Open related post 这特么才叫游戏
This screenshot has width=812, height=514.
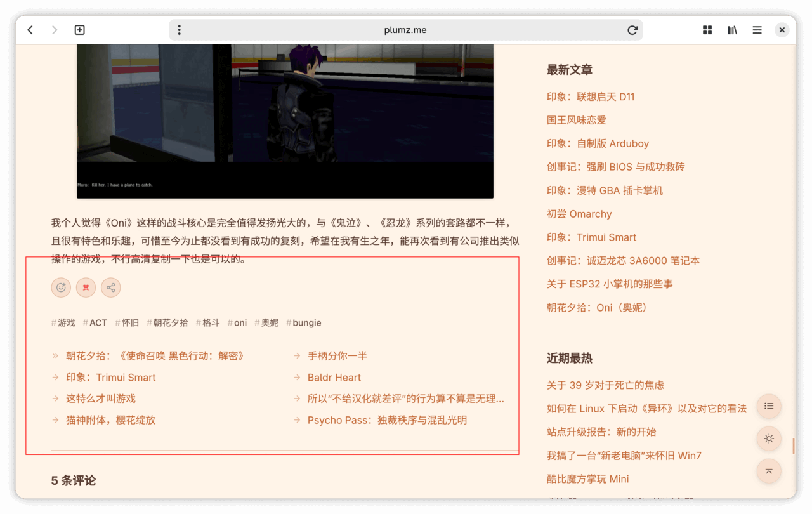101,399
